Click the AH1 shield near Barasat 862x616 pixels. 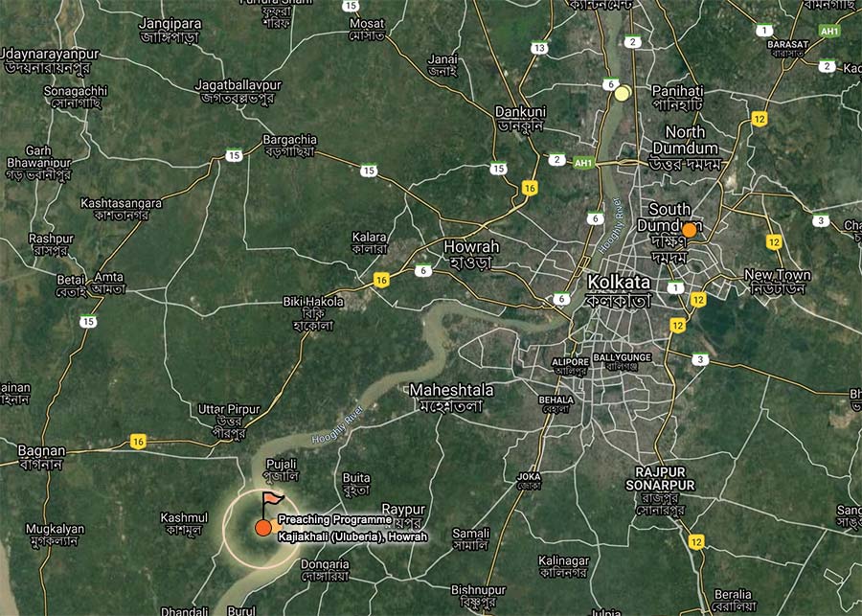pos(829,31)
